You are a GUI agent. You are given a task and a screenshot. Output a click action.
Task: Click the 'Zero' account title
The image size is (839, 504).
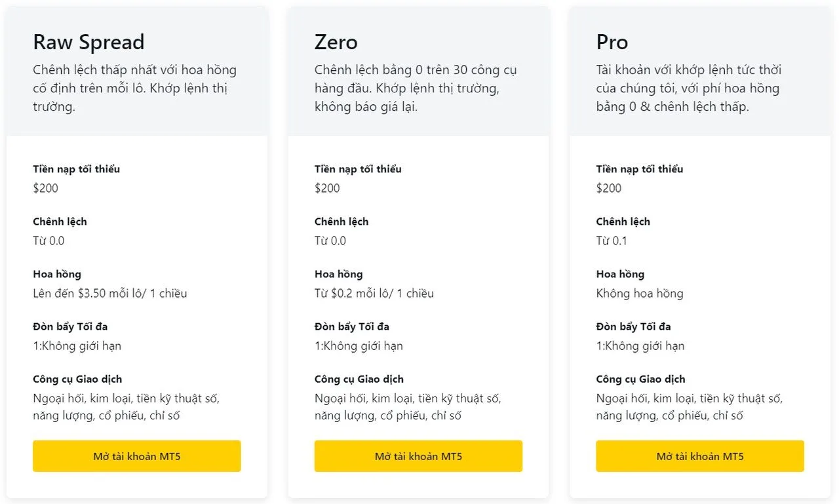[x=336, y=42]
